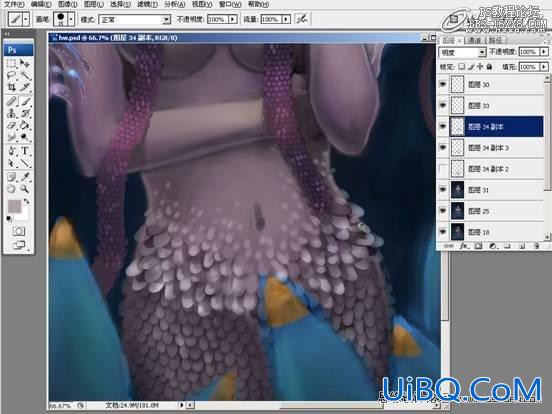The image size is (552, 414).
Task: Select the Line tool
Action: pyautogui.click(x=24, y=163)
